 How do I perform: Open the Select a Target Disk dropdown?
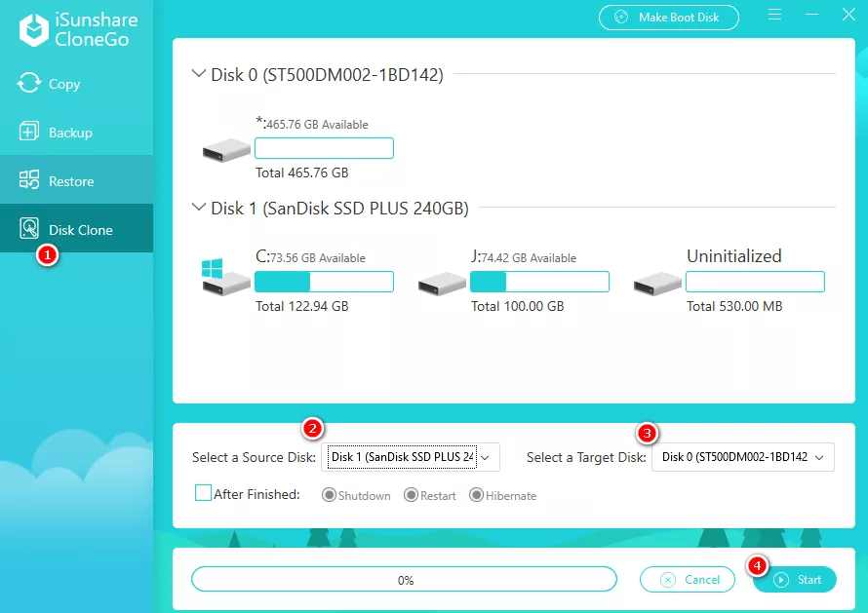pos(743,457)
